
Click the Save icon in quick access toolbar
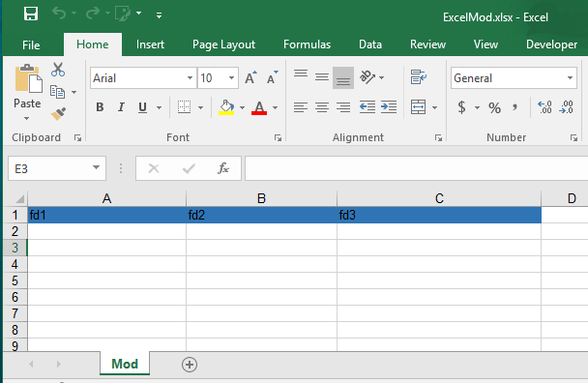(31, 15)
